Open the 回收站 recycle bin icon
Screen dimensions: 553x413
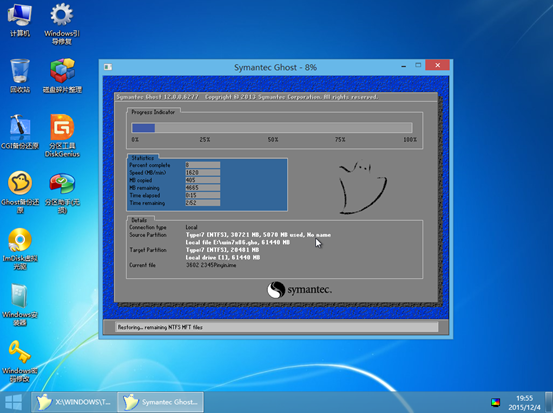20,76
